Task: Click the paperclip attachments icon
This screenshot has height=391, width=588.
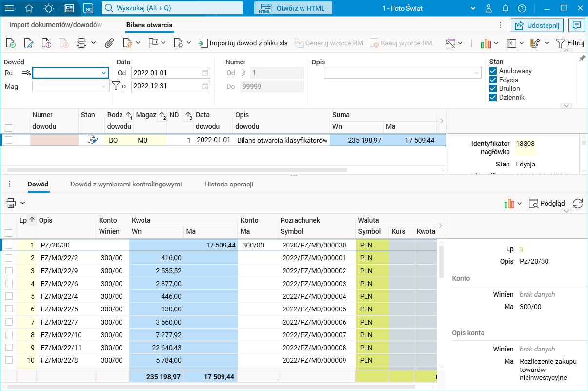Action: pos(109,43)
